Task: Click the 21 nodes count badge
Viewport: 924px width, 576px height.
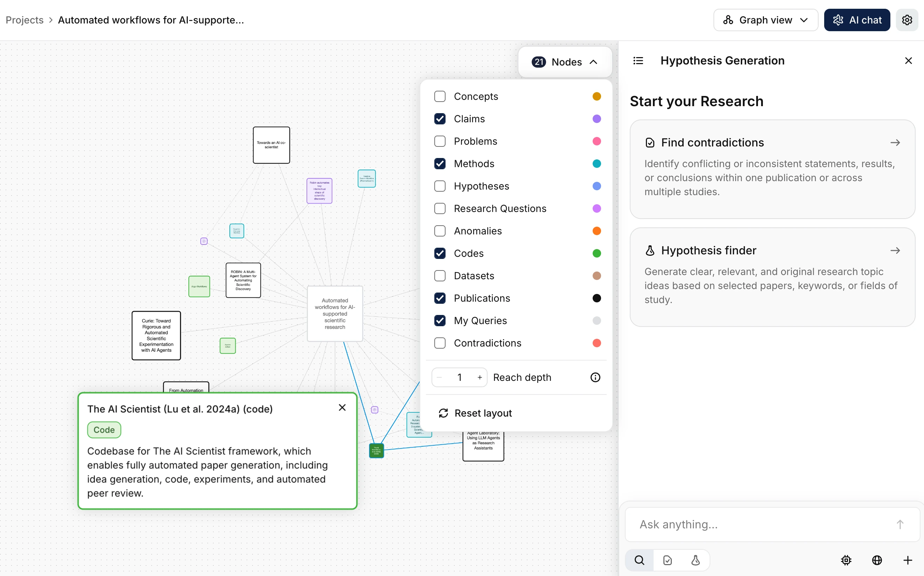Action: (x=539, y=62)
